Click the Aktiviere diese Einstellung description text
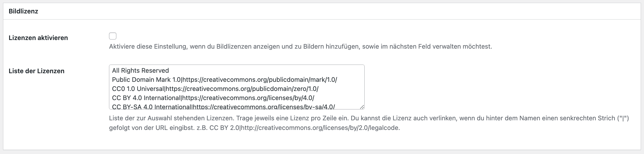Screen dimensions: 644x154 (x=300, y=47)
